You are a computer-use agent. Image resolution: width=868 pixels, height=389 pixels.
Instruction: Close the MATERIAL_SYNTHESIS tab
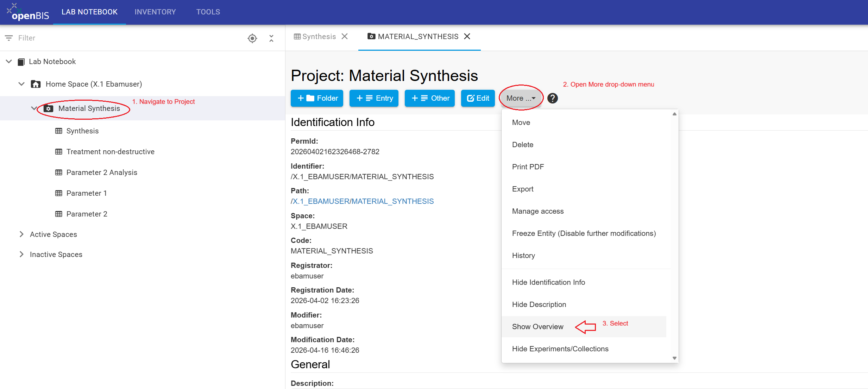coord(467,37)
